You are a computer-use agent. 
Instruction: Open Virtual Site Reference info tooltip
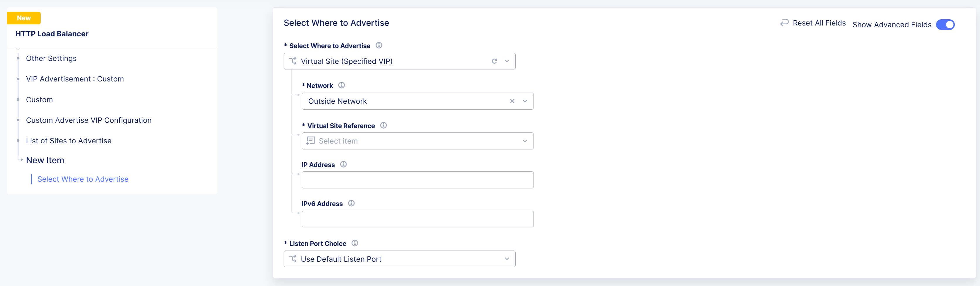point(383,125)
